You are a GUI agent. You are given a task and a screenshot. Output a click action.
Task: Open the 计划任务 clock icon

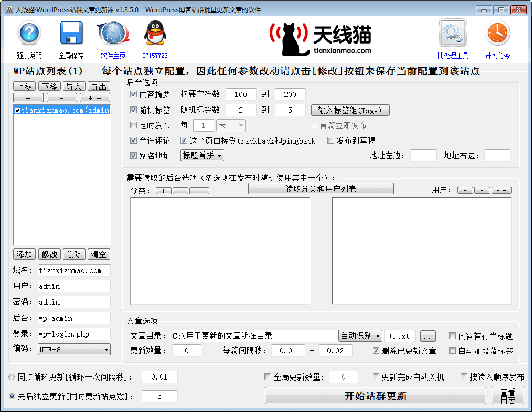pyautogui.click(x=497, y=33)
